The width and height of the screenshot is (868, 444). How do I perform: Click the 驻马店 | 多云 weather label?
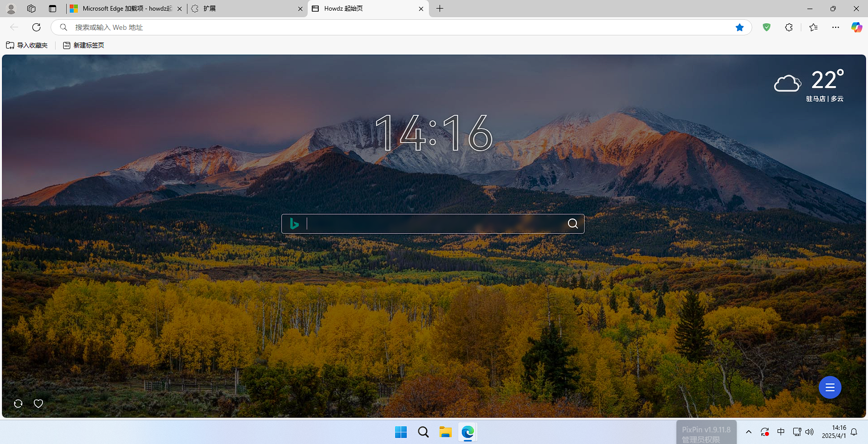click(825, 99)
